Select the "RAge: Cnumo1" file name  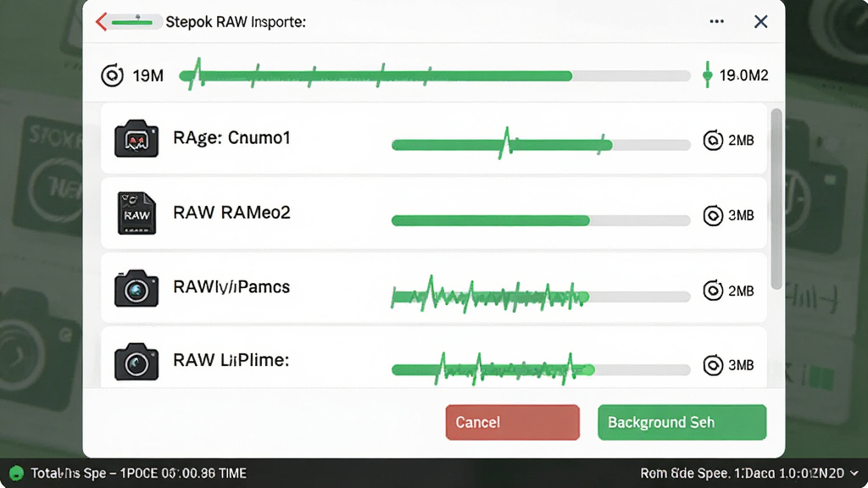[231, 138]
